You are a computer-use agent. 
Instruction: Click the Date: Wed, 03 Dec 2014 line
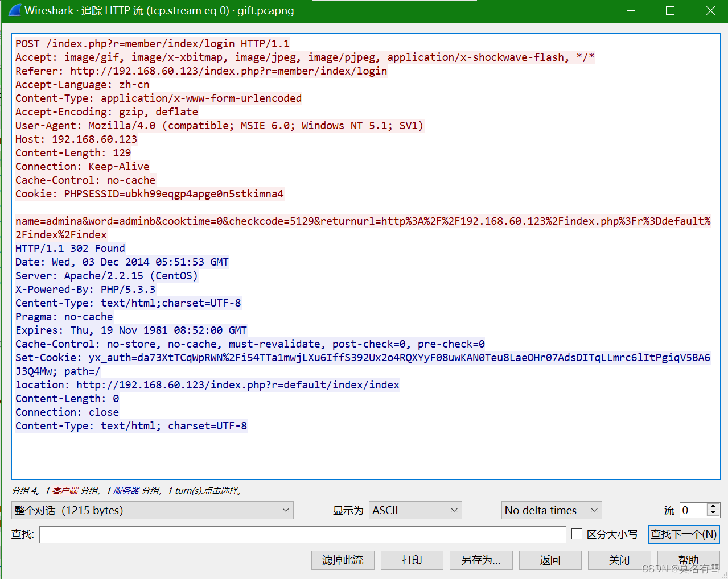(x=122, y=262)
